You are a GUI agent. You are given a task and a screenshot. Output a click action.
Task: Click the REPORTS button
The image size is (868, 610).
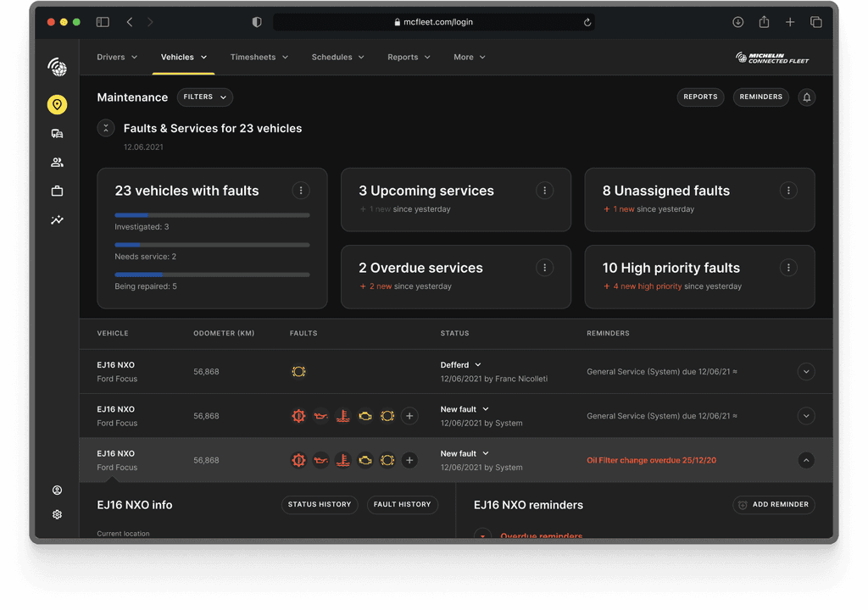(x=700, y=97)
